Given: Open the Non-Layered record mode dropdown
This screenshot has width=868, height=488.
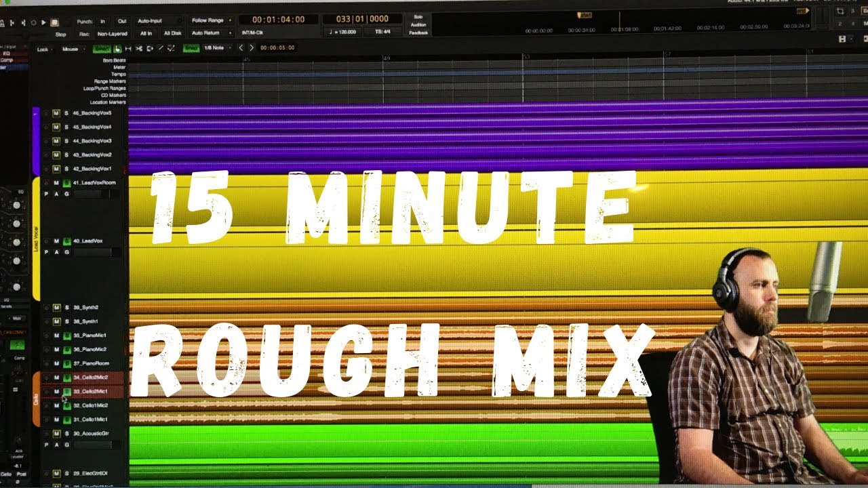Looking at the screenshot, I should tap(112, 34).
